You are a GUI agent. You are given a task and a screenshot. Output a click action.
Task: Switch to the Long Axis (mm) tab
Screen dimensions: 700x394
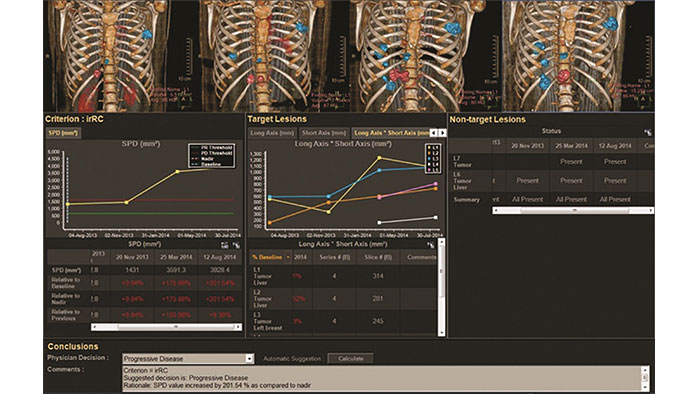(x=272, y=133)
